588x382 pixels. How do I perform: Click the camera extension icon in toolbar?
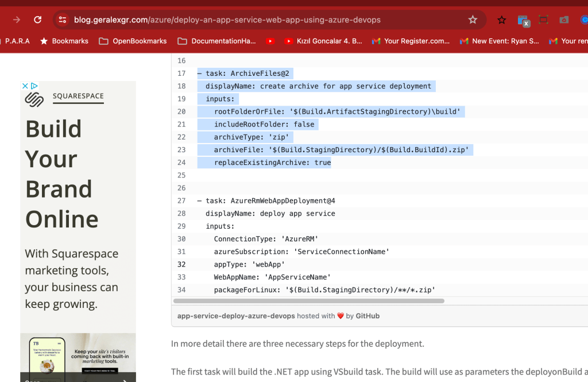564,20
